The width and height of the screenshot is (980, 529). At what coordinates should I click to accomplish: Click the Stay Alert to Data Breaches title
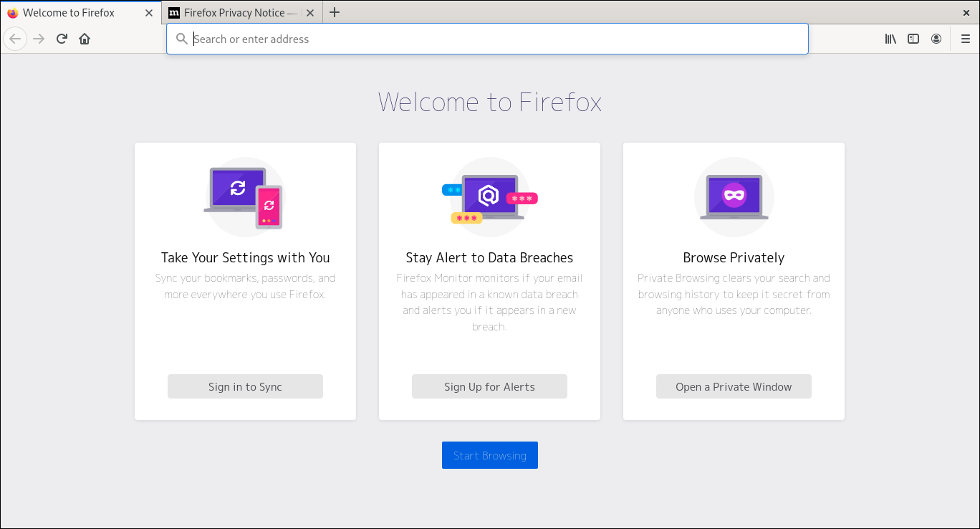pos(489,258)
